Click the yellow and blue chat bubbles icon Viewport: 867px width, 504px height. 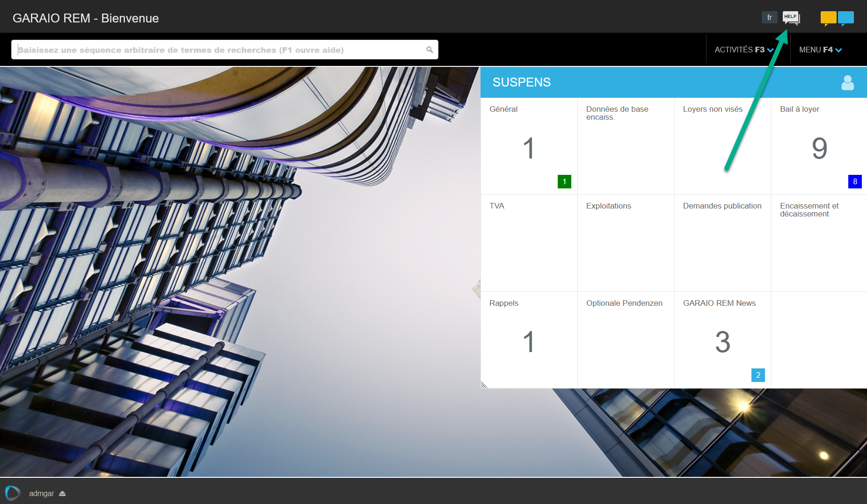[x=837, y=18]
